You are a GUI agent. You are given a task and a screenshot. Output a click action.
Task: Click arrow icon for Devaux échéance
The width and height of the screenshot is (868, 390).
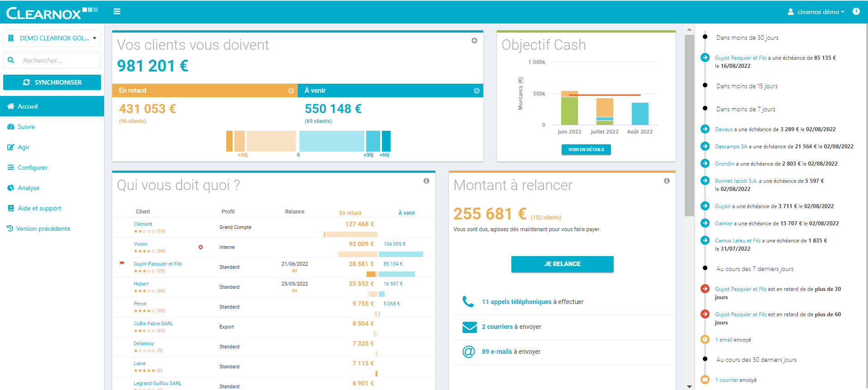705,129
